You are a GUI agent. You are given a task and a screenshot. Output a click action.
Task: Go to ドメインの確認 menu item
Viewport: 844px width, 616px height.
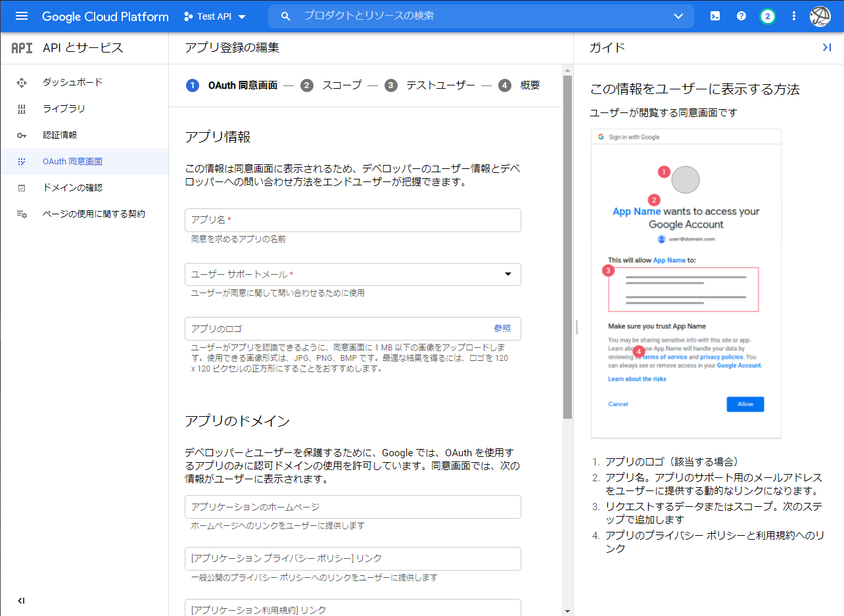pyautogui.click(x=84, y=187)
